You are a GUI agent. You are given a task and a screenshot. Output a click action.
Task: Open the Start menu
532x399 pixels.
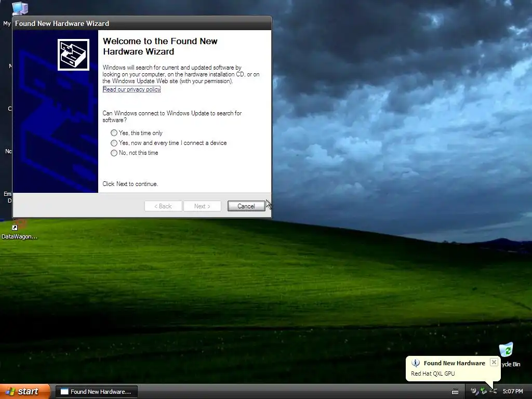click(x=24, y=392)
